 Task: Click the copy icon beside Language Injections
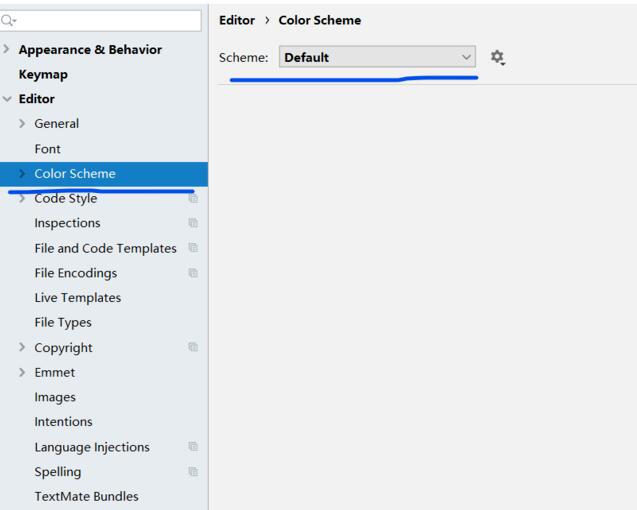click(x=193, y=447)
